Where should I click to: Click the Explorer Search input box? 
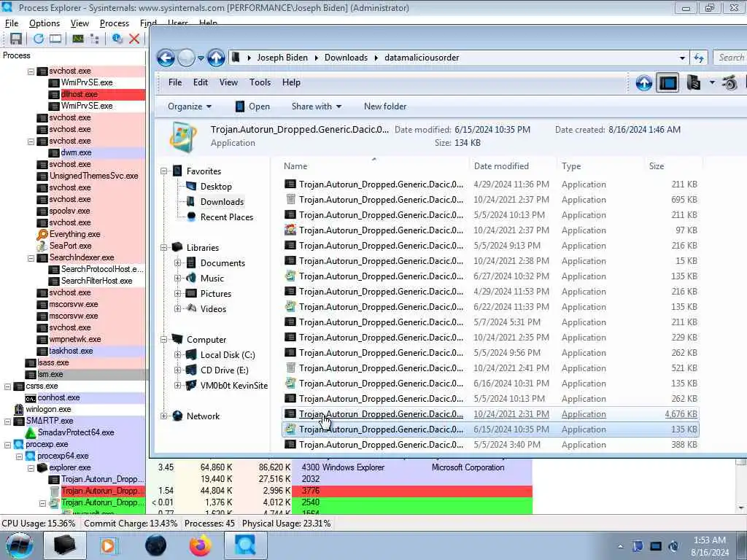click(x=731, y=58)
